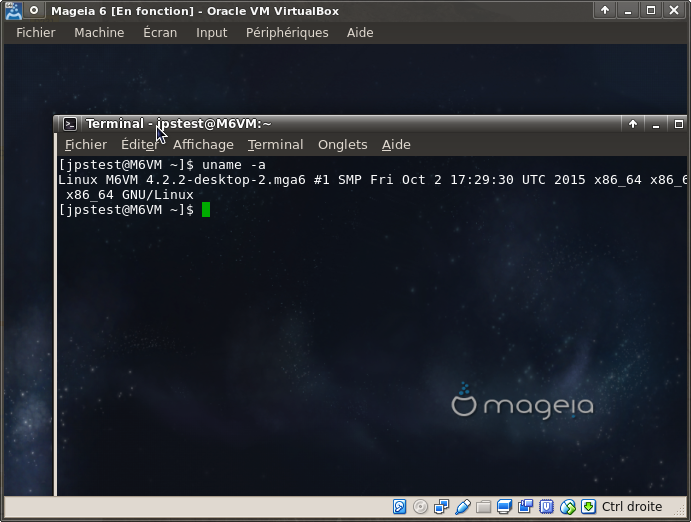Click the CPU virtualization status icon

[x=546, y=507]
